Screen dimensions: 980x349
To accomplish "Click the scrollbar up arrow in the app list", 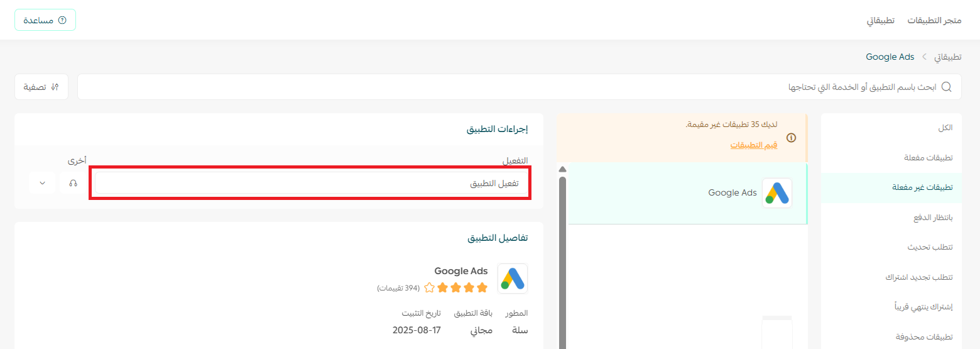I will tap(562, 169).
